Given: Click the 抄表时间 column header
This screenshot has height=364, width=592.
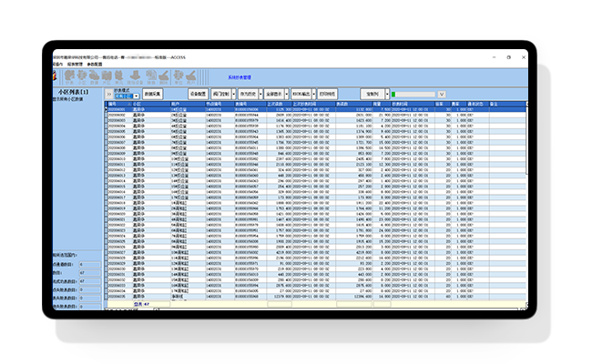Looking at the screenshot, I should (413, 104).
